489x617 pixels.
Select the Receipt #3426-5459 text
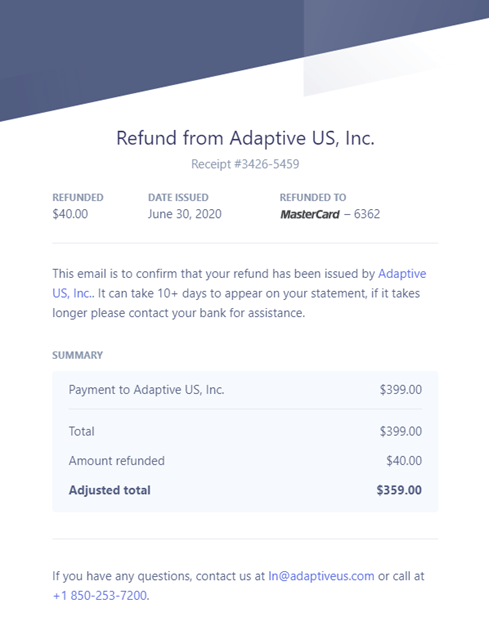(245, 164)
